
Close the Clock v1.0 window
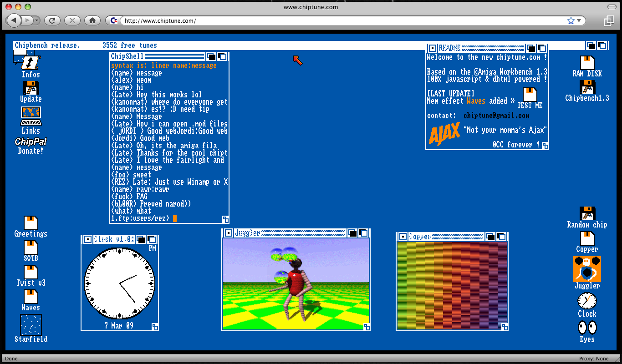(87, 239)
